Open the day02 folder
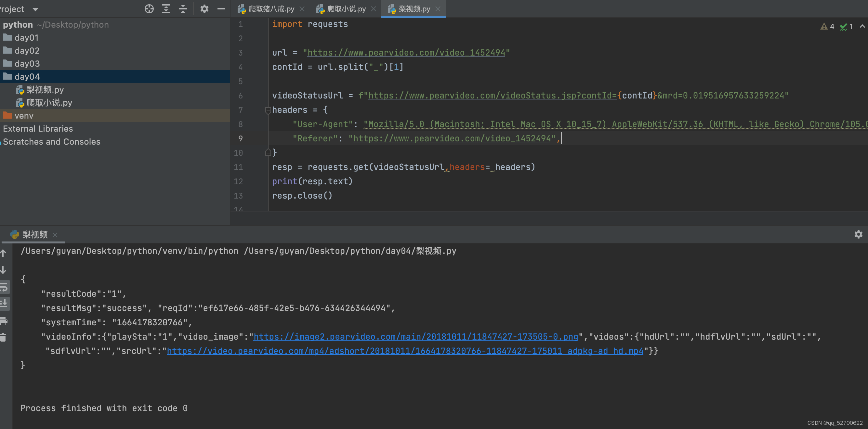This screenshot has height=429, width=868. [114, 50]
